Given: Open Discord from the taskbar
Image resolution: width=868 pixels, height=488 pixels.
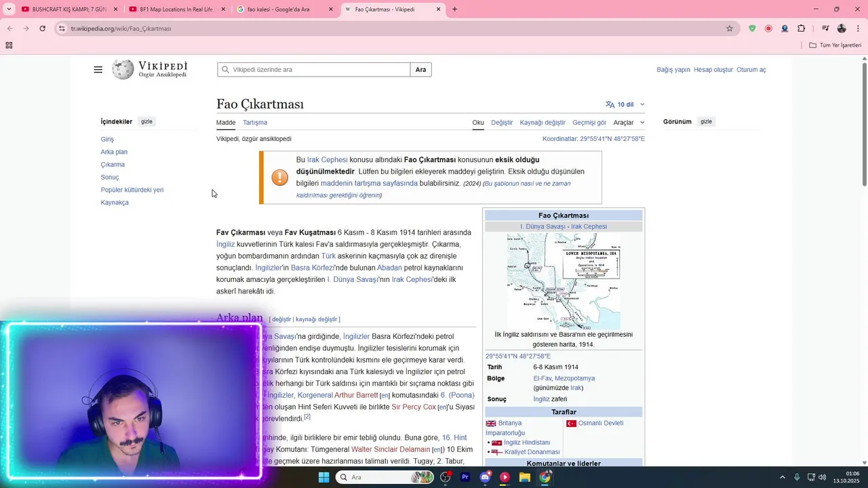Looking at the screenshot, I should pyautogui.click(x=485, y=477).
